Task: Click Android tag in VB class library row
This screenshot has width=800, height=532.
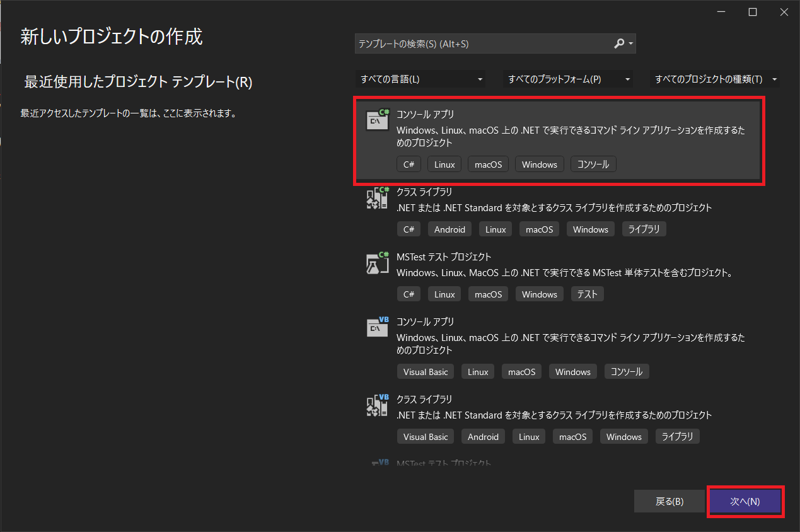Action: click(484, 437)
